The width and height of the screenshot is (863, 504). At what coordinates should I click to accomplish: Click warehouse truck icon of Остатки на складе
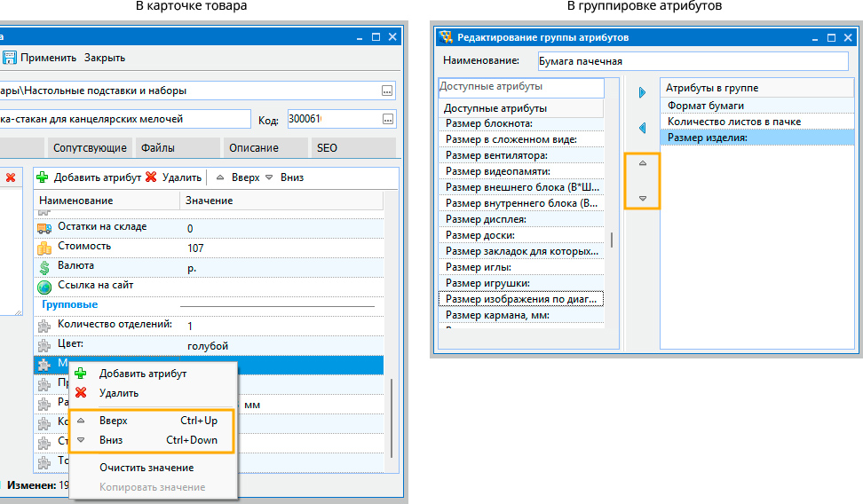pyautogui.click(x=44, y=228)
